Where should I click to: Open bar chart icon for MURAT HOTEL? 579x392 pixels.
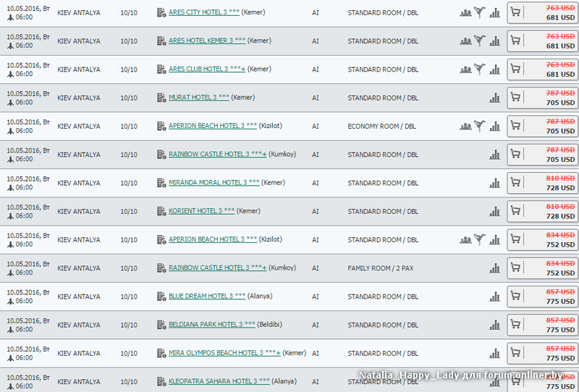point(495,98)
